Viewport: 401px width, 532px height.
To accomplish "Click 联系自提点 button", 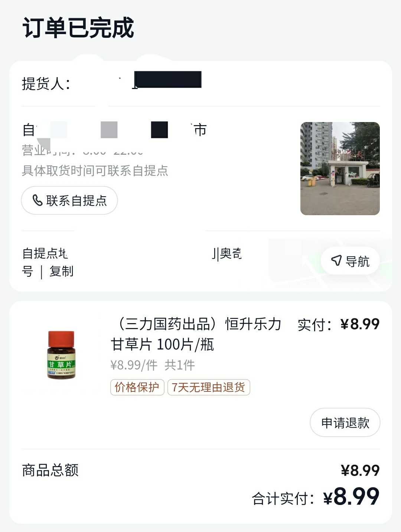I will coord(69,200).
